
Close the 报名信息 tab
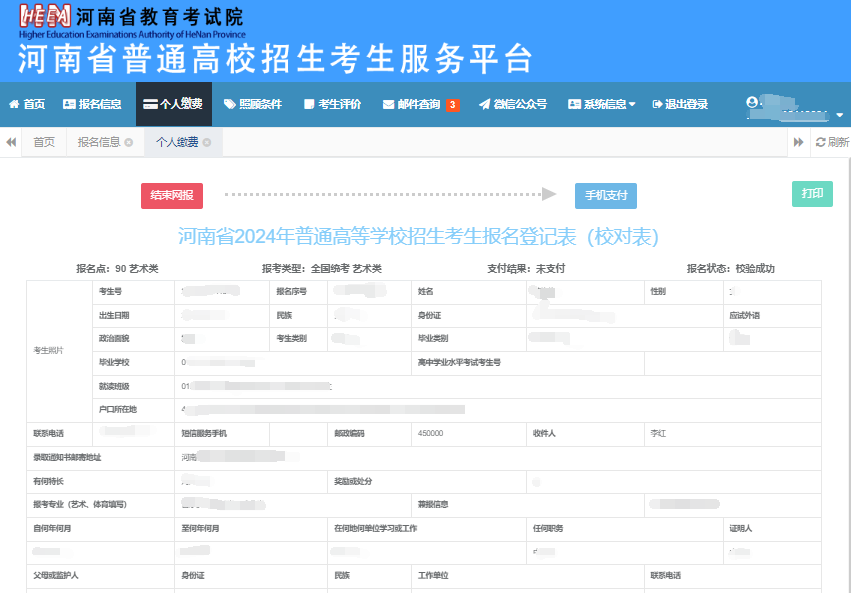coord(128,143)
